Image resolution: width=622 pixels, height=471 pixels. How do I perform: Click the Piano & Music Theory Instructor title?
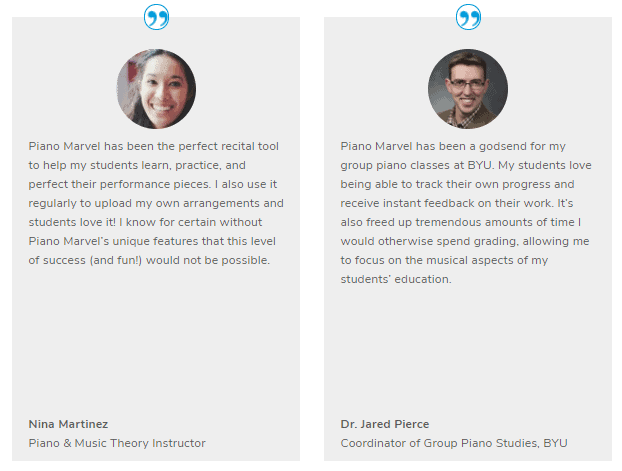click(117, 443)
